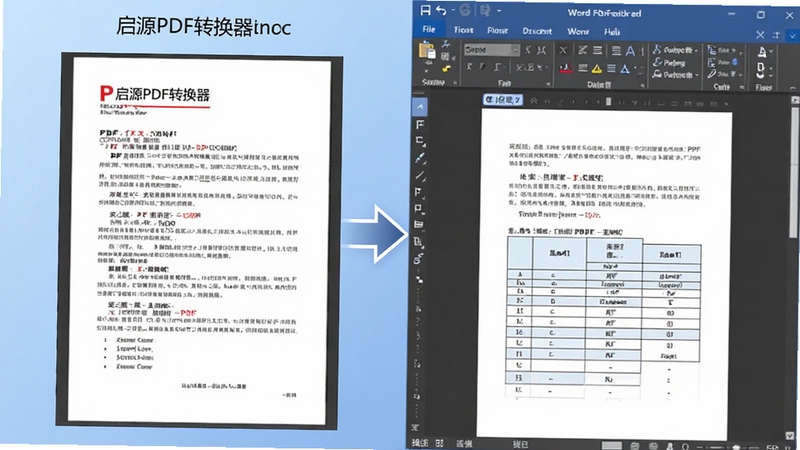Click the X icon below the window close button
800x450 pixels.
760,35
